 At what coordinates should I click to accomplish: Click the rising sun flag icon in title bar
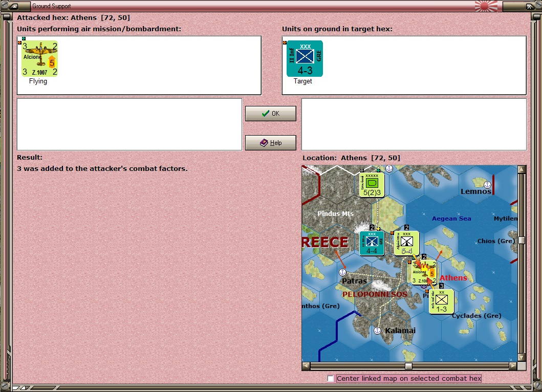pyautogui.click(x=486, y=6)
